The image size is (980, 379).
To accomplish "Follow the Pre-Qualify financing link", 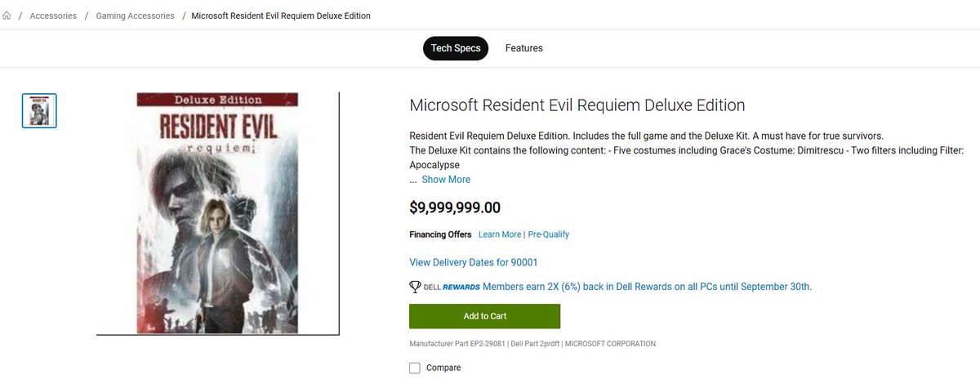I will tap(549, 234).
